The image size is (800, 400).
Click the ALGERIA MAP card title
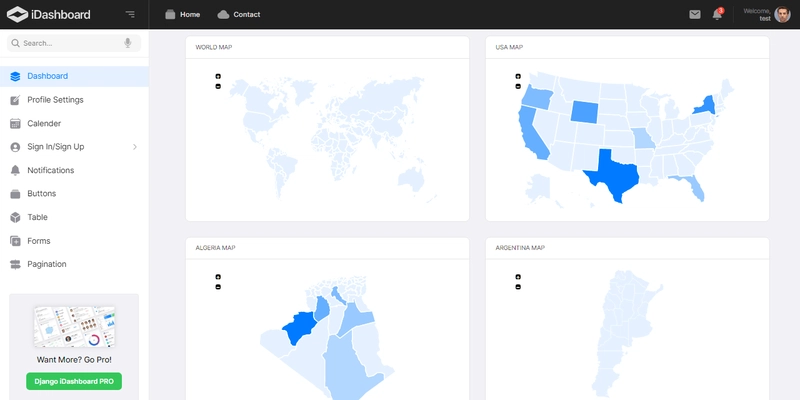tap(215, 248)
